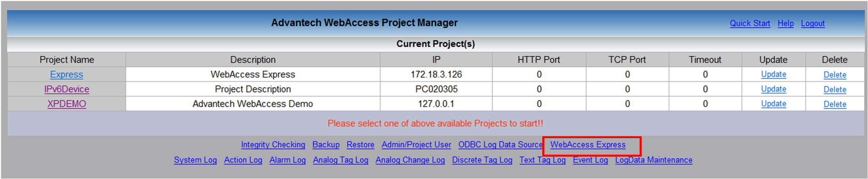Run Integrity Checking
The height and width of the screenshot is (179, 868).
pos(273,145)
